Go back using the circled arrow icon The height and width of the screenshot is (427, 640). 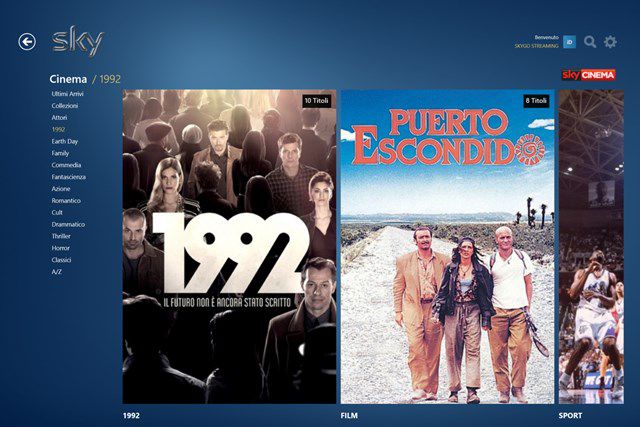click(x=27, y=42)
